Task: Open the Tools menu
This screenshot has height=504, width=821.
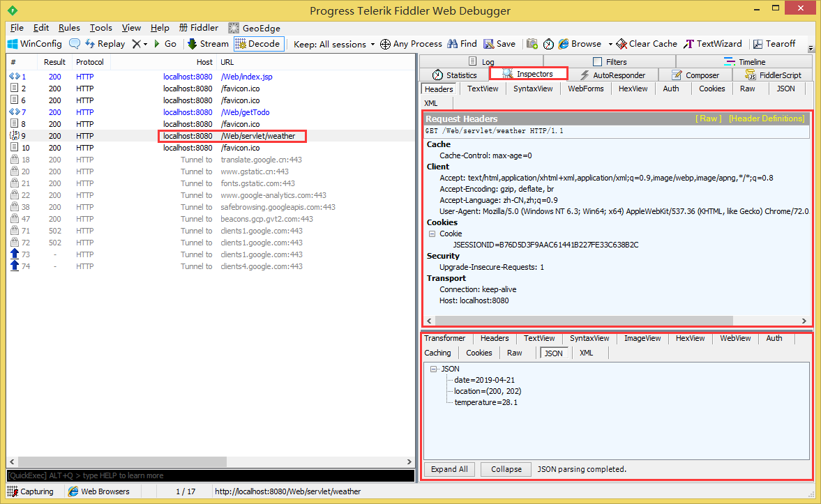Action: (101, 28)
